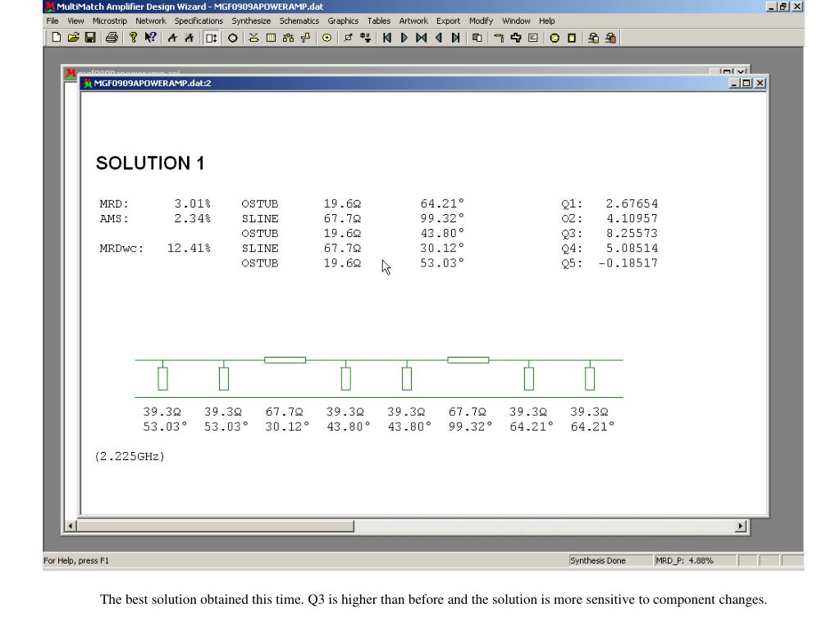Click the horizontal scrollbar left arrow
840x630 pixels.
pyautogui.click(x=71, y=526)
